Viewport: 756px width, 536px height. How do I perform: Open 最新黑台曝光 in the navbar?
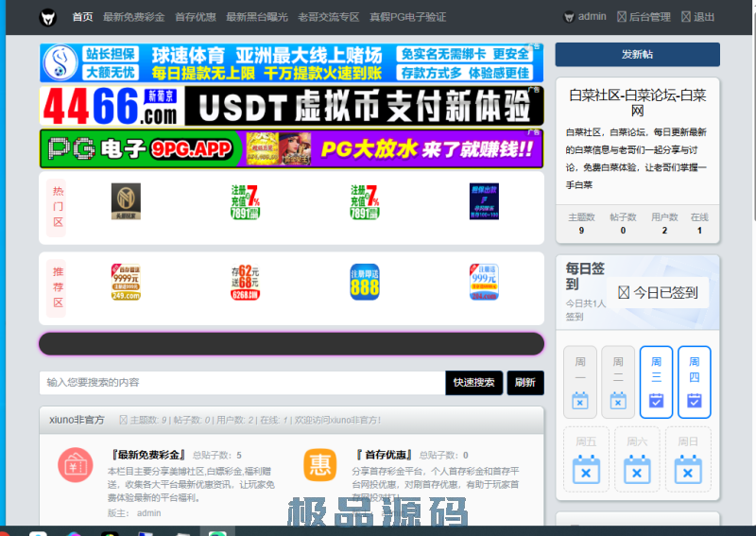(257, 17)
